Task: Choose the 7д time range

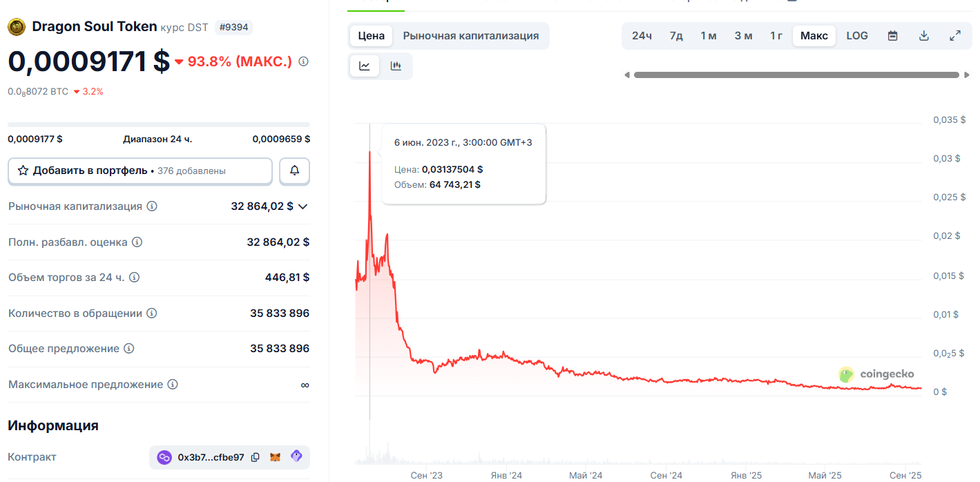Action: pyautogui.click(x=675, y=36)
